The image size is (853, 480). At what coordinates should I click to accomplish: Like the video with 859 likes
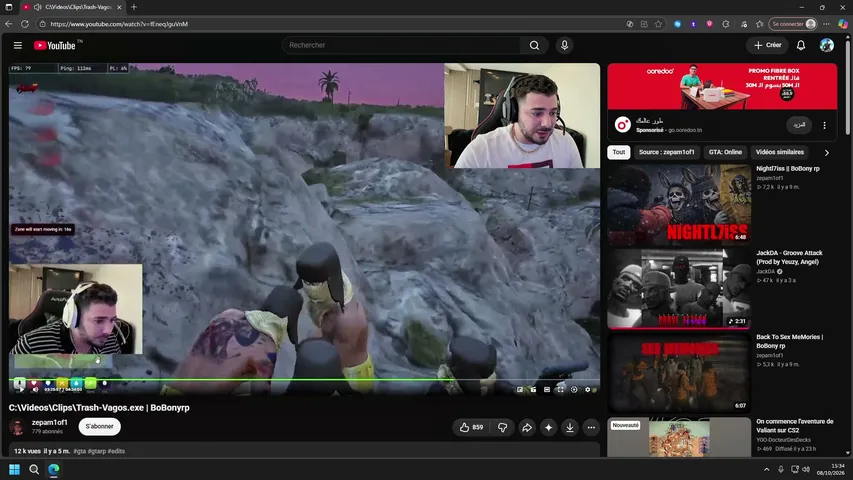point(471,428)
